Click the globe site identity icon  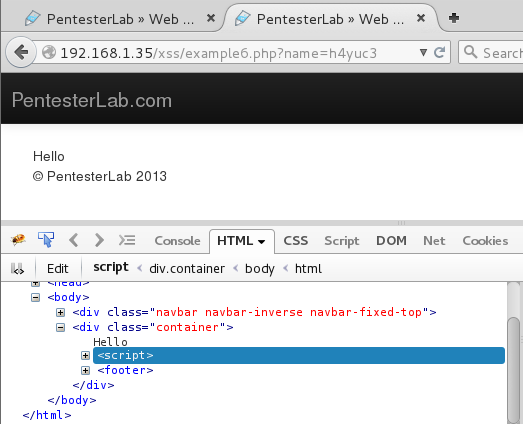tap(49, 52)
